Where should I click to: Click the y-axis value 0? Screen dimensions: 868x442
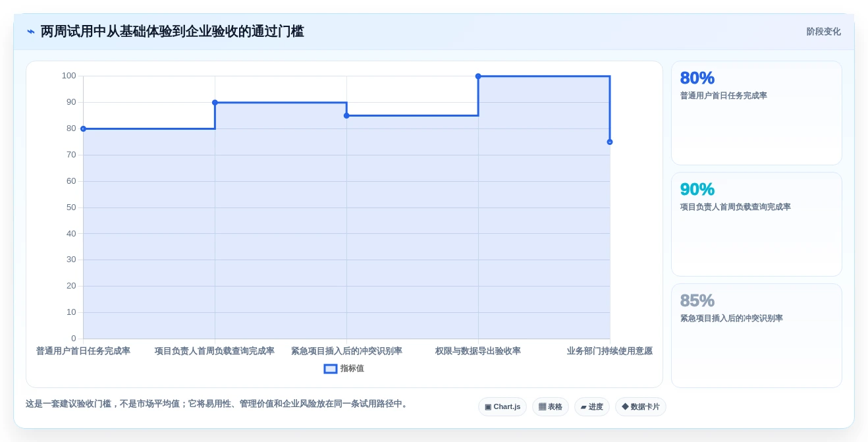pyautogui.click(x=74, y=339)
